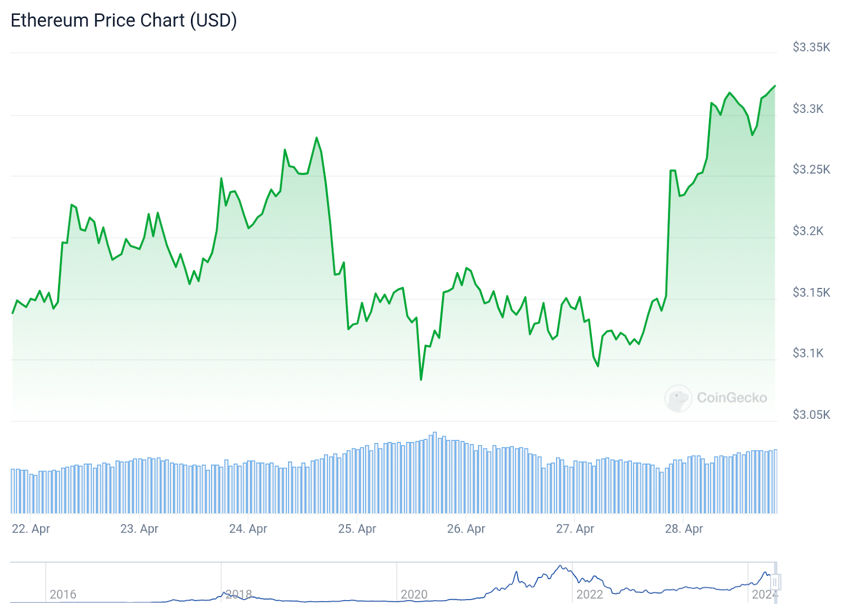Click the $3.1K price axis label
The width and height of the screenshot is (844, 616).
click(x=808, y=353)
